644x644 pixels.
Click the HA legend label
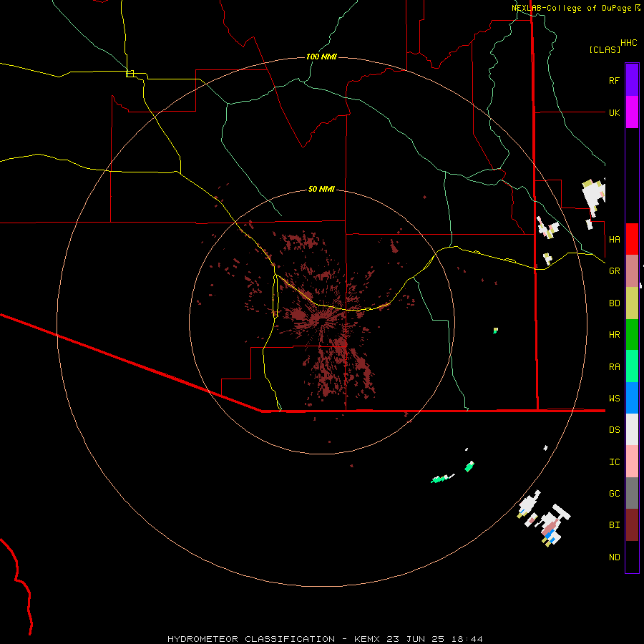(x=614, y=240)
